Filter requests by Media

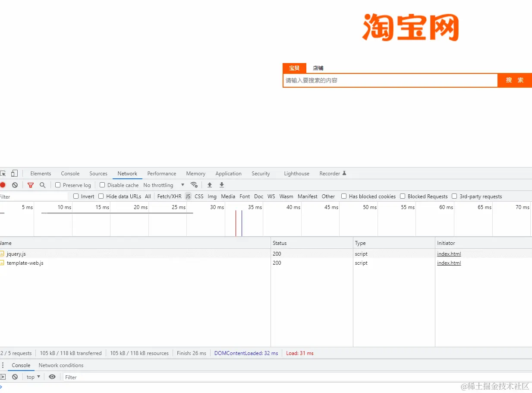click(x=228, y=196)
